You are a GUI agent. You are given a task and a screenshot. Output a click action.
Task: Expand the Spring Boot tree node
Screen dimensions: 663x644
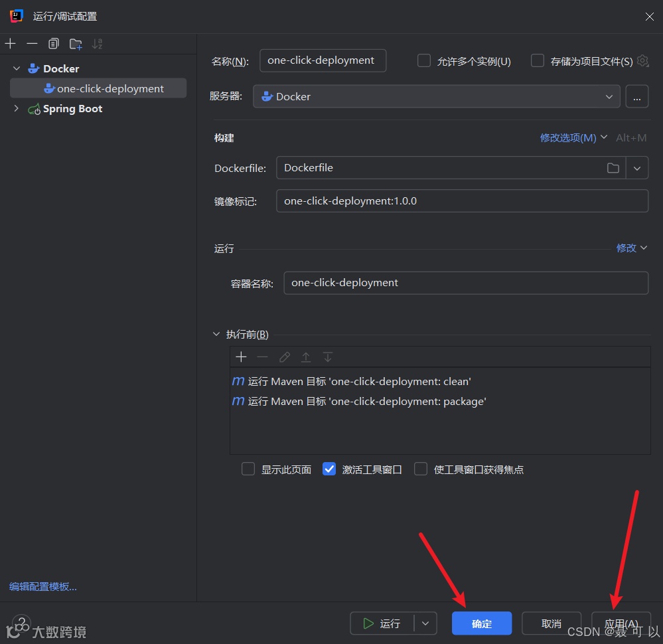[17, 108]
